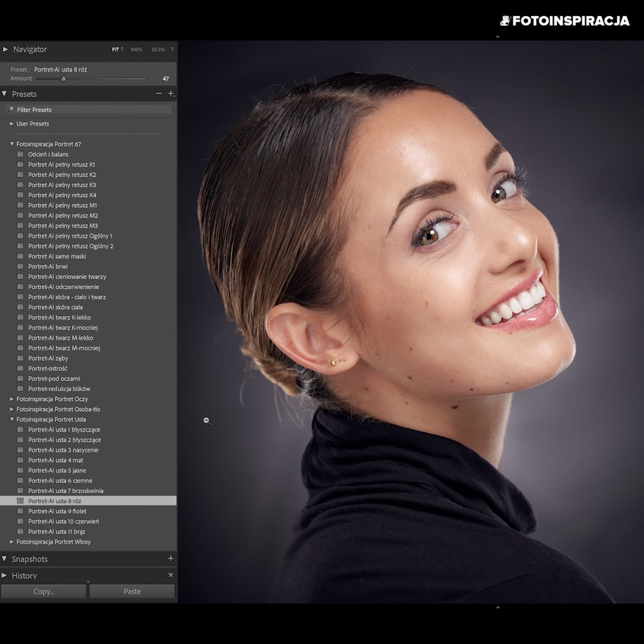Click the Fotoinspiracja logo
Viewport: 644px width, 644px height.
(x=565, y=21)
